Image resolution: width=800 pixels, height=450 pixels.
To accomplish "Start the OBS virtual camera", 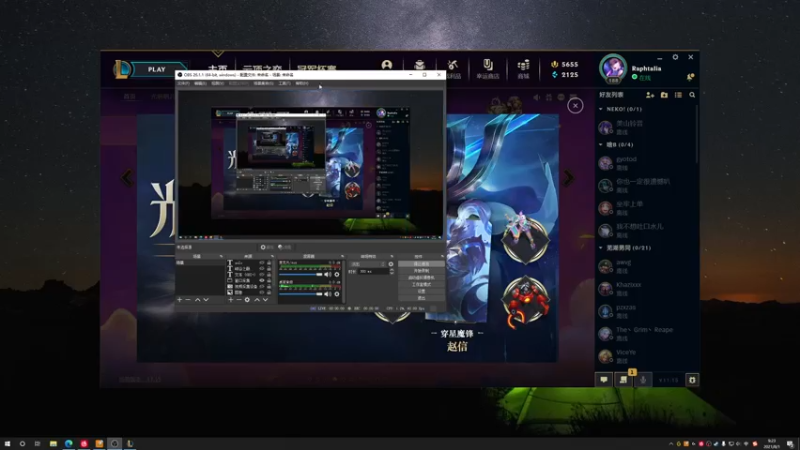I will point(421,278).
